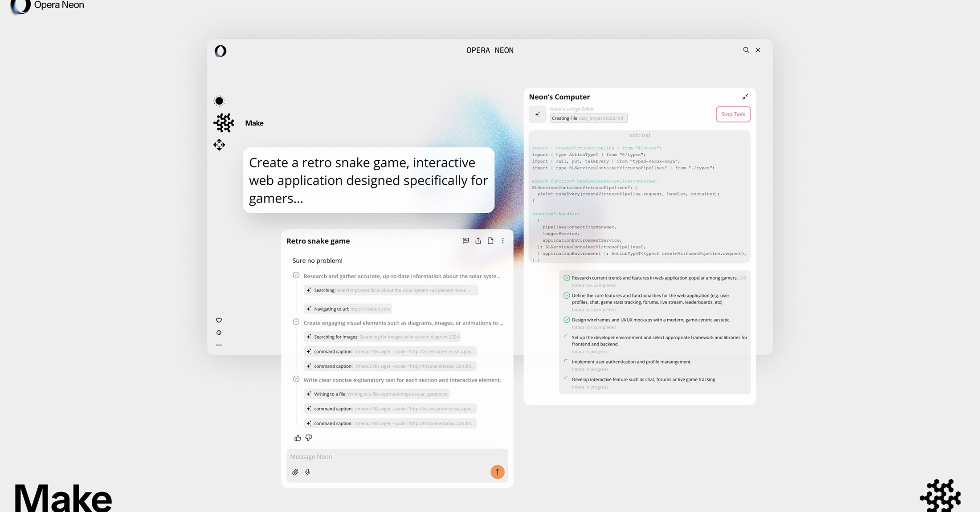Select the Do mode arrows icon
Image resolution: width=980 pixels, height=512 pixels.
tap(219, 145)
